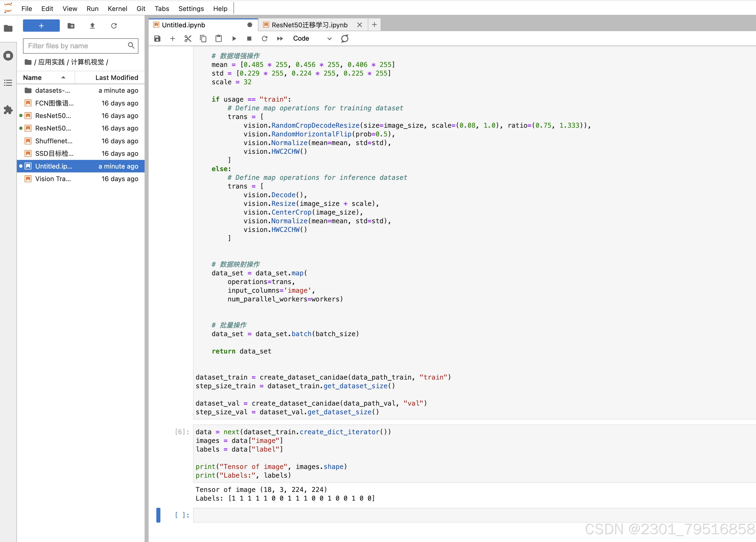Sort files by Last Modified column
Image resolution: width=756 pixels, height=542 pixels.
click(x=116, y=78)
